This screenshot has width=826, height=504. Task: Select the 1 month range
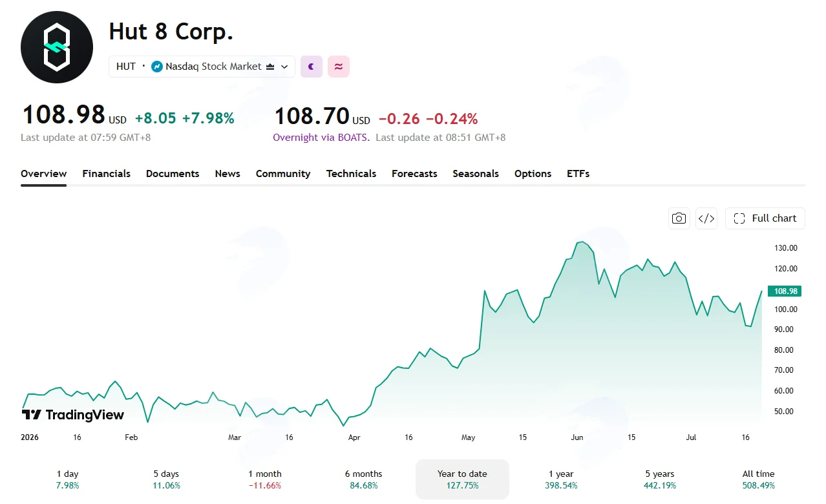point(265,479)
